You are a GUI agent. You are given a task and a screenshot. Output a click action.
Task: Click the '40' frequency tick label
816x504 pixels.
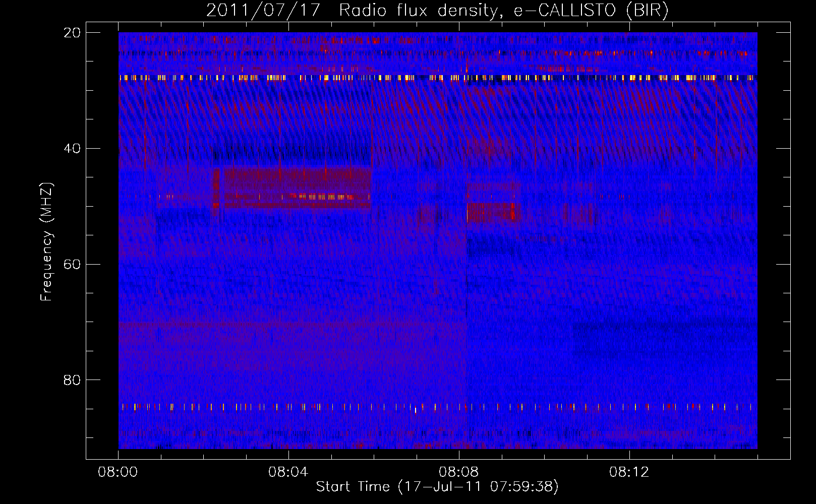[73, 149]
